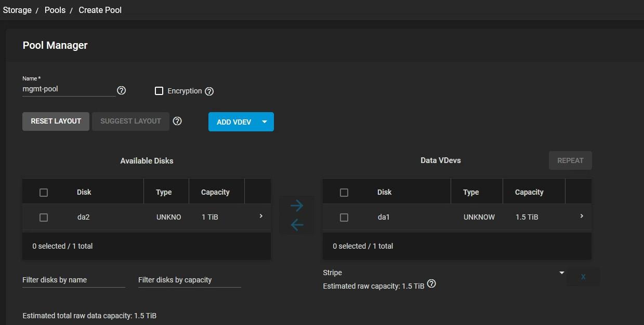Image resolution: width=644 pixels, height=325 pixels.
Task: Enable the Encryption checkbox
Action: tap(159, 91)
